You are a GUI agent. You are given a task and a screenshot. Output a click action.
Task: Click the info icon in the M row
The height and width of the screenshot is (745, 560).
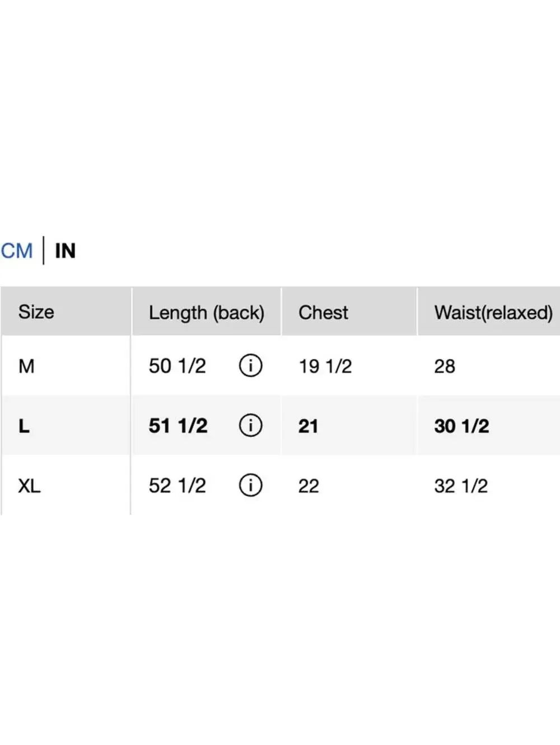[x=250, y=366]
